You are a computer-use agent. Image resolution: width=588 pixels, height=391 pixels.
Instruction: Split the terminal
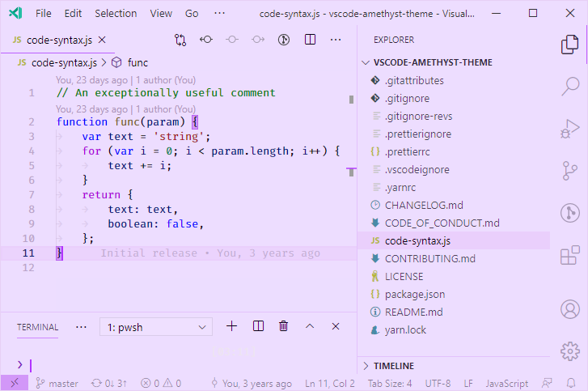[258, 326]
